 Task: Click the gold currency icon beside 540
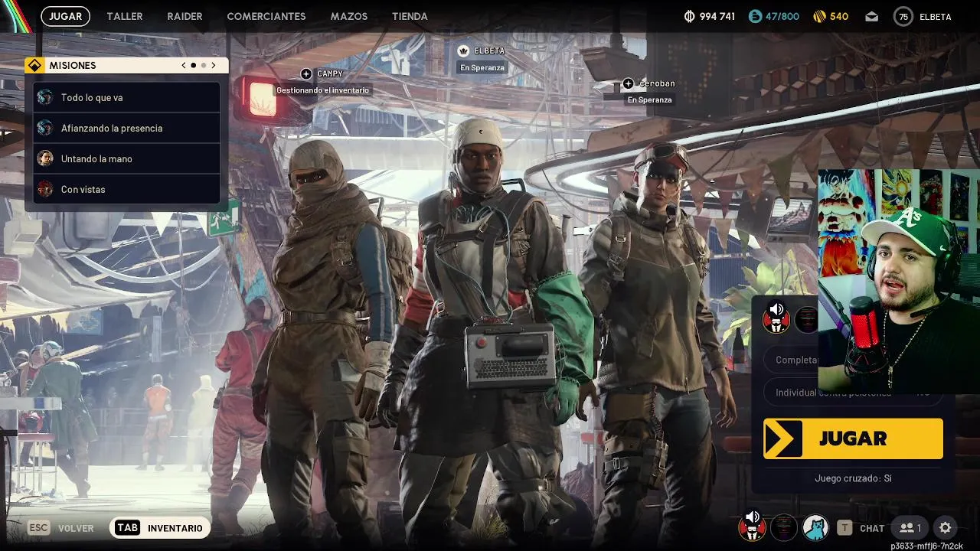[819, 16]
